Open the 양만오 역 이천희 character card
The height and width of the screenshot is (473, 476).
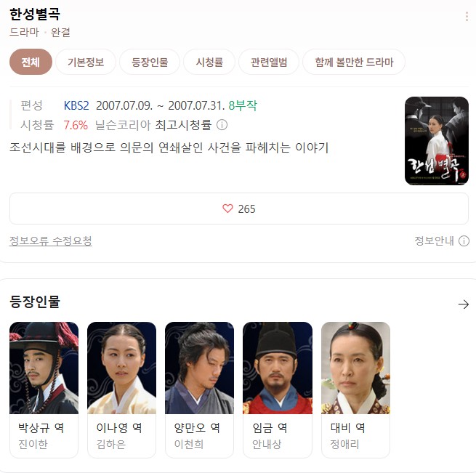[x=199, y=390]
